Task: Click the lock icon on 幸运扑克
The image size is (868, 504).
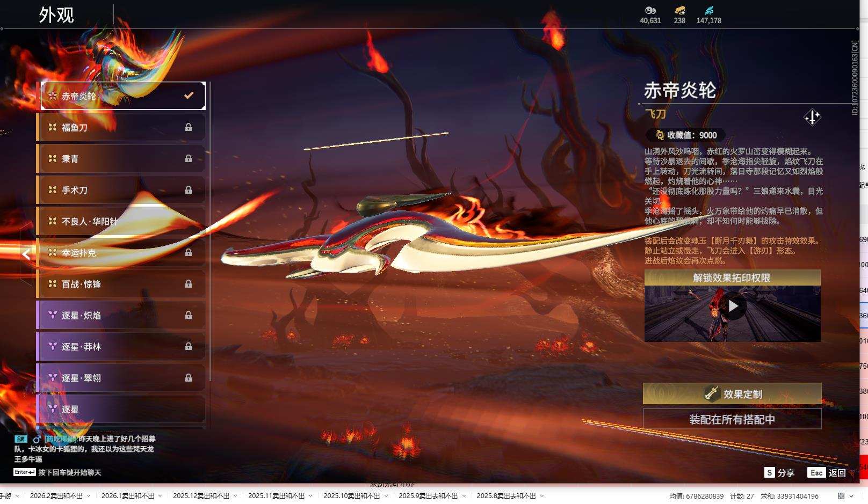Action: coord(189,252)
